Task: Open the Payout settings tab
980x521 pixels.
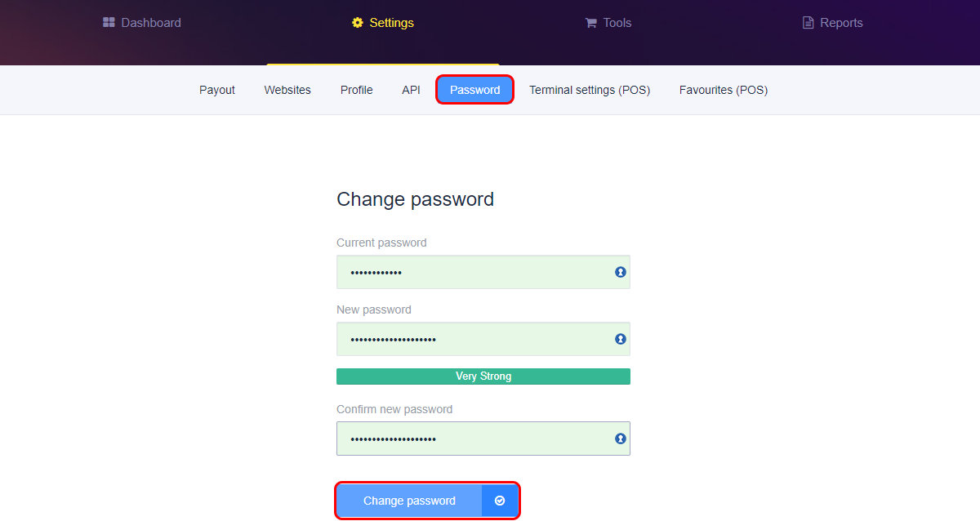Action: [x=217, y=90]
